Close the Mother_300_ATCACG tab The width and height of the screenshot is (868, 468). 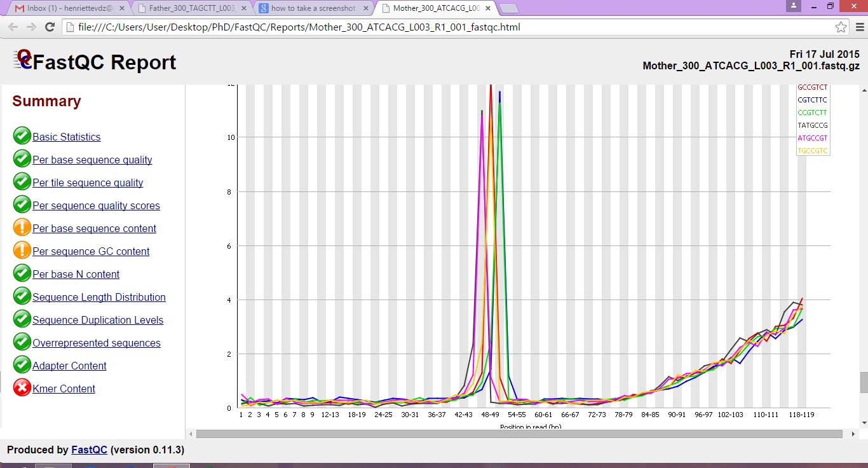click(x=487, y=9)
